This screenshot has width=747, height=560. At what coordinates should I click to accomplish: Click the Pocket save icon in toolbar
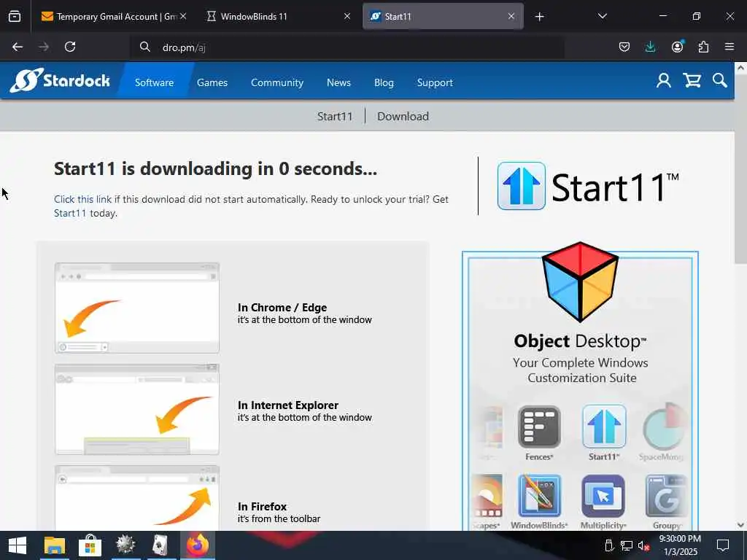pyautogui.click(x=624, y=47)
